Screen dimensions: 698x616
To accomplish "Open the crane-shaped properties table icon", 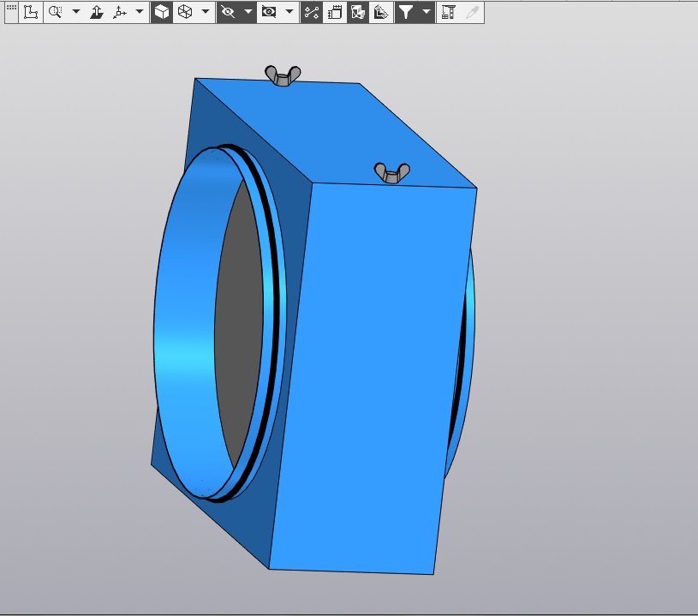I will [x=449, y=12].
